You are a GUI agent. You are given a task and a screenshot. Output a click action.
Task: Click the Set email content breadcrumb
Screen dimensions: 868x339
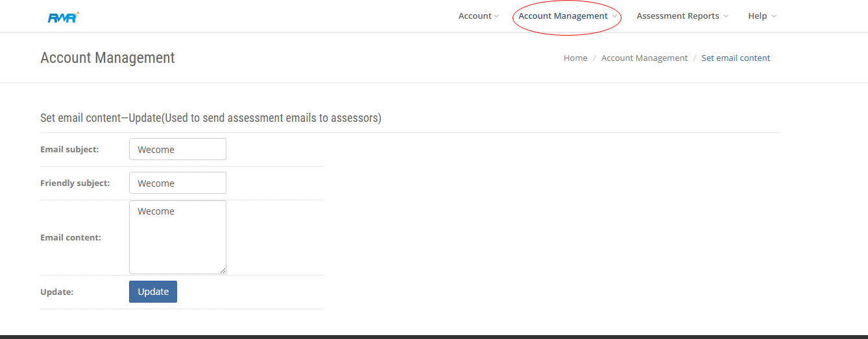(x=736, y=58)
